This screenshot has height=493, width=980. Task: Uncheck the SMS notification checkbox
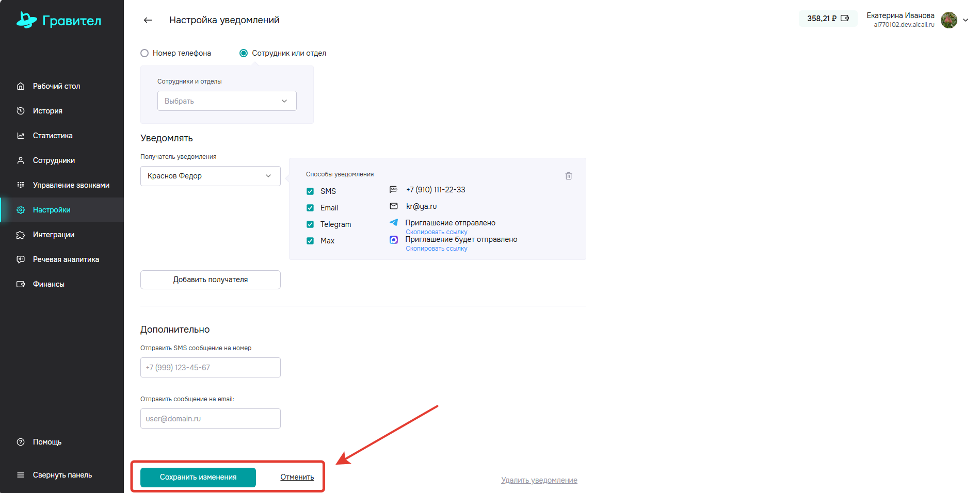[x=310, y=191]
